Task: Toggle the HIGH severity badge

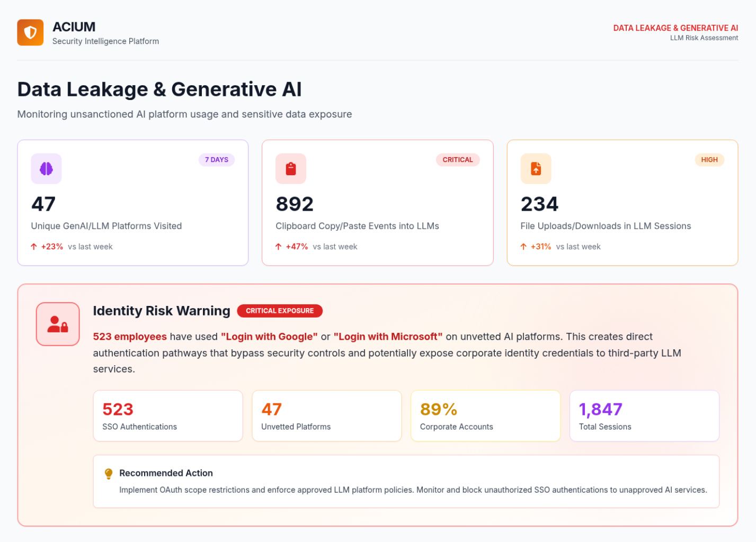Action: click(x=709, y=159)
